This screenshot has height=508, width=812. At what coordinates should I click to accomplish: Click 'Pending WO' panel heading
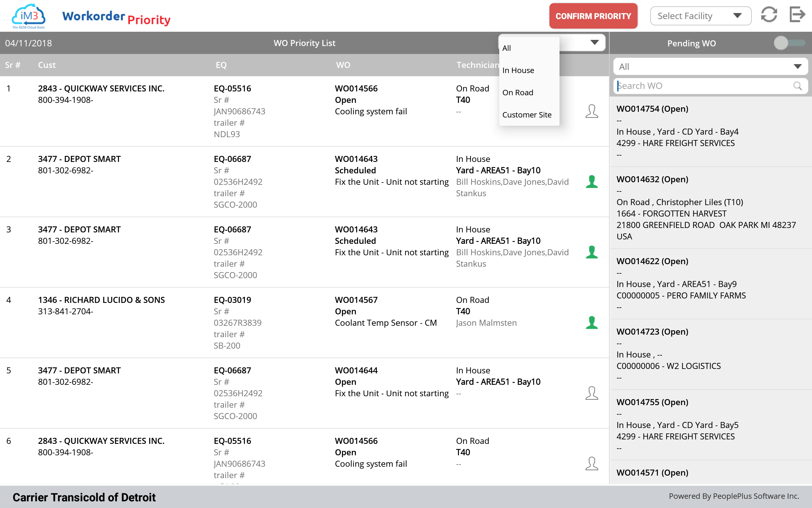pyautogui.click(x=691, y=43)
